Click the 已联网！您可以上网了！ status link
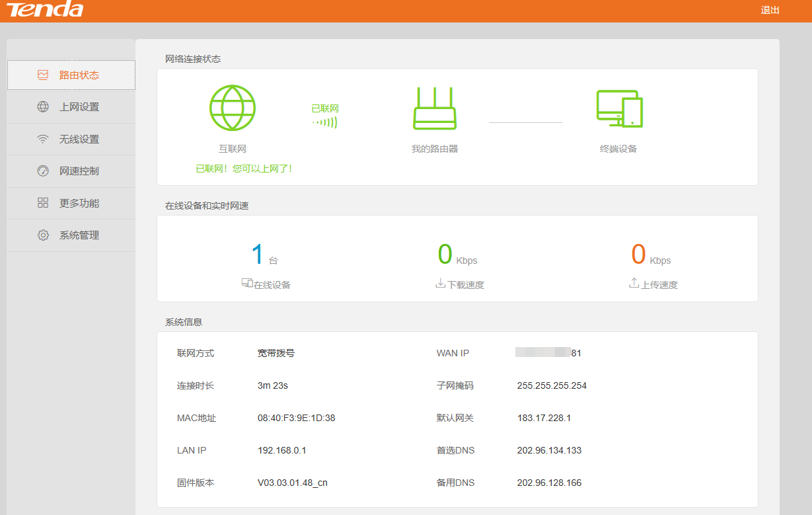The width and height of the screenshot is (812, 515). pyautogui.click(x=244, y=169)
